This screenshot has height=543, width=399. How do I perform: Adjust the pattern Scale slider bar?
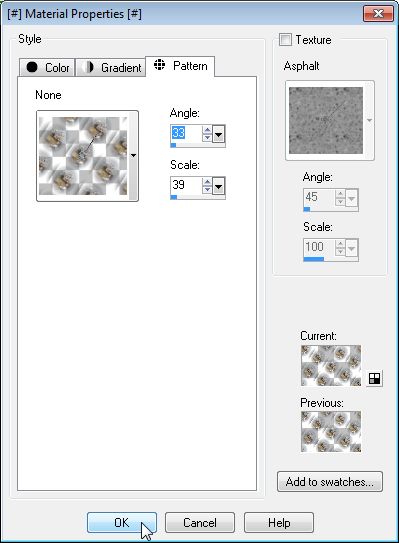click(198, 197)
